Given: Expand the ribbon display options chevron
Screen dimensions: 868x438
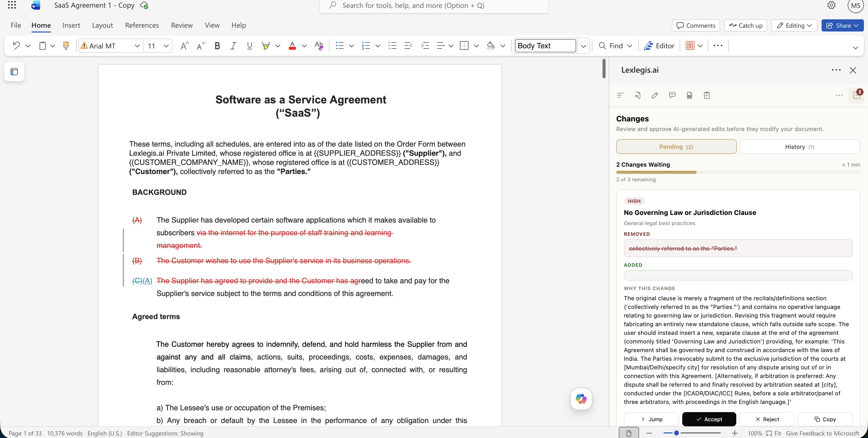Looking at the screenshot, I should [x=855, y=48].
